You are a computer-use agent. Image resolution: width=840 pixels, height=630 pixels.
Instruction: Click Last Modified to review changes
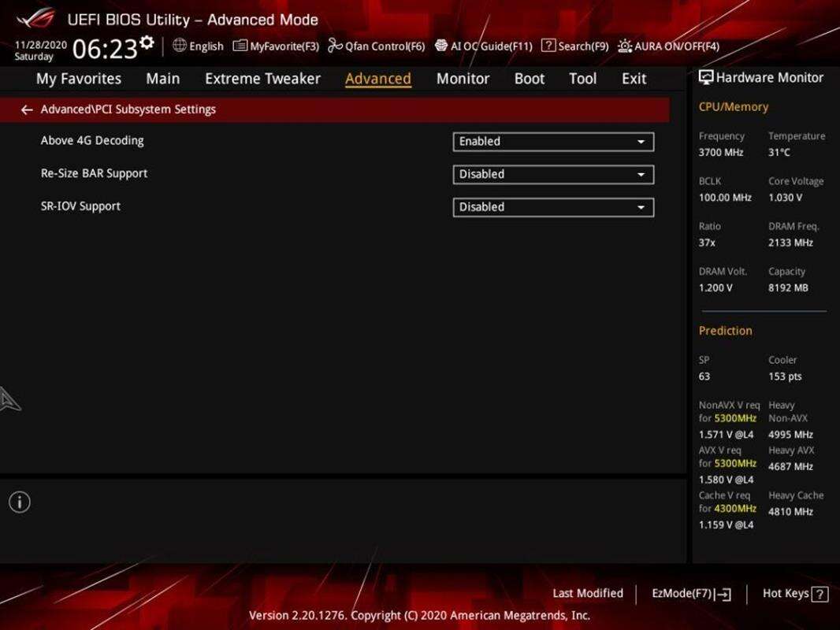click(588, 593)
